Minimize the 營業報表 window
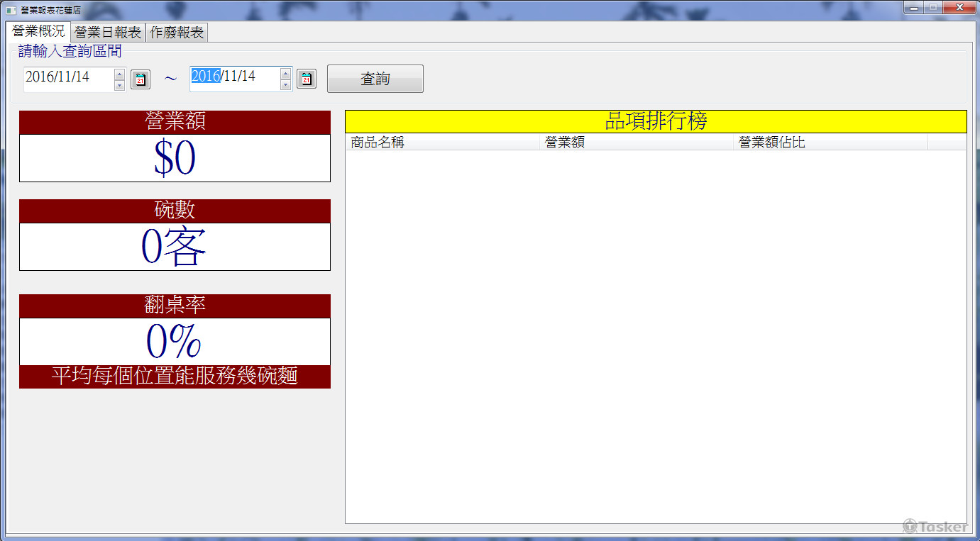Image resolution: width=980 pixels, height=541 pixels. 913,8
